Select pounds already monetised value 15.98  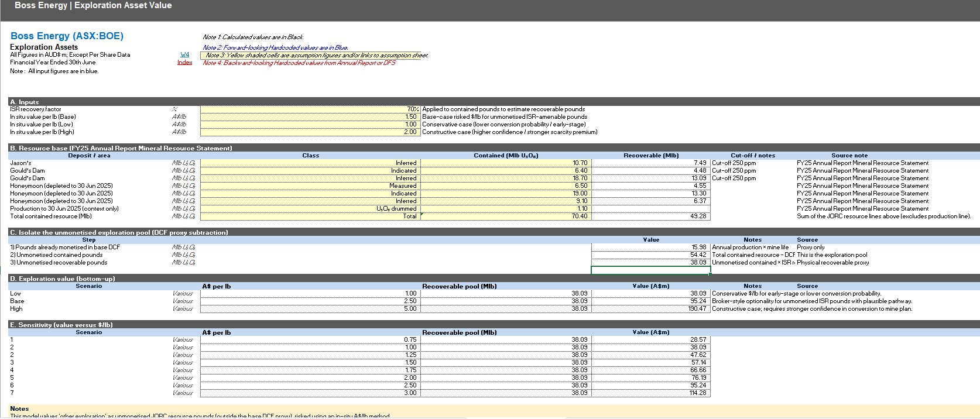[651, 247]
